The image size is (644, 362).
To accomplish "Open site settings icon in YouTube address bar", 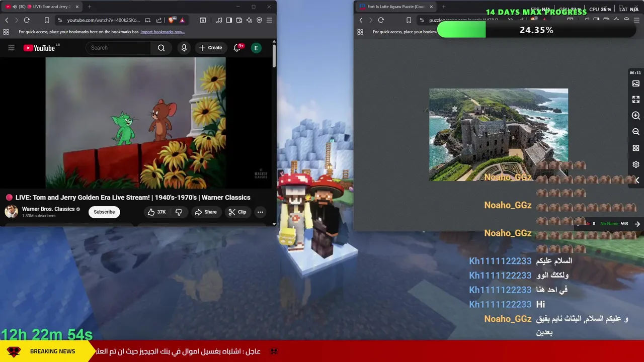I will pos(60,20).
